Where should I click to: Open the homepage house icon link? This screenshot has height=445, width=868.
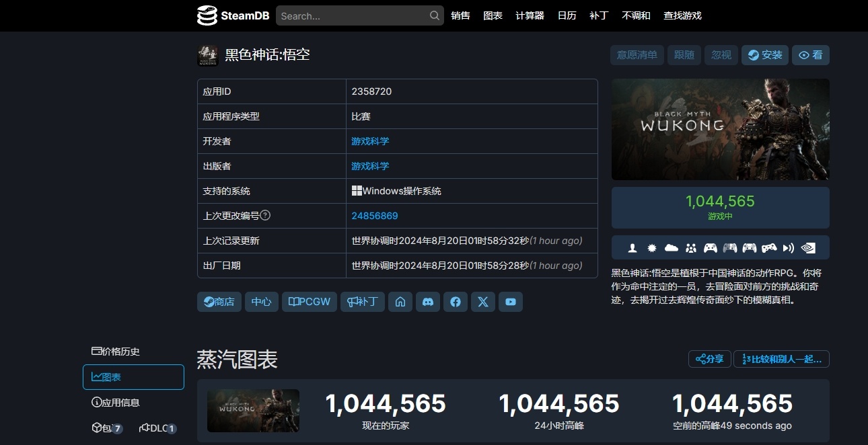400,302
